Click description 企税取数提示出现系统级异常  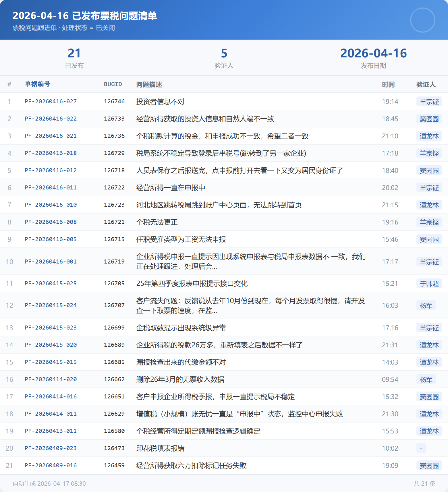click(181, 328)
